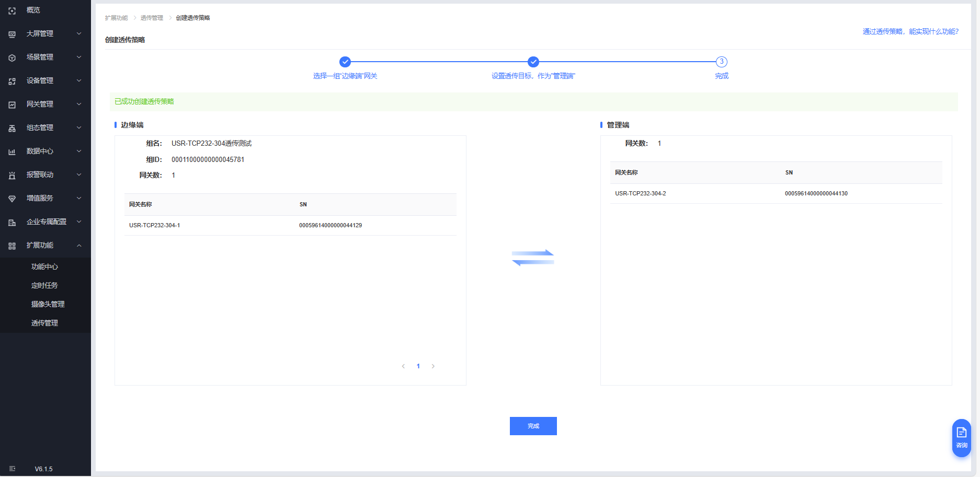Select 摄像头管理 from the sidebar submenu
This screenshot has height=477, width=980.
pos(48,304)
